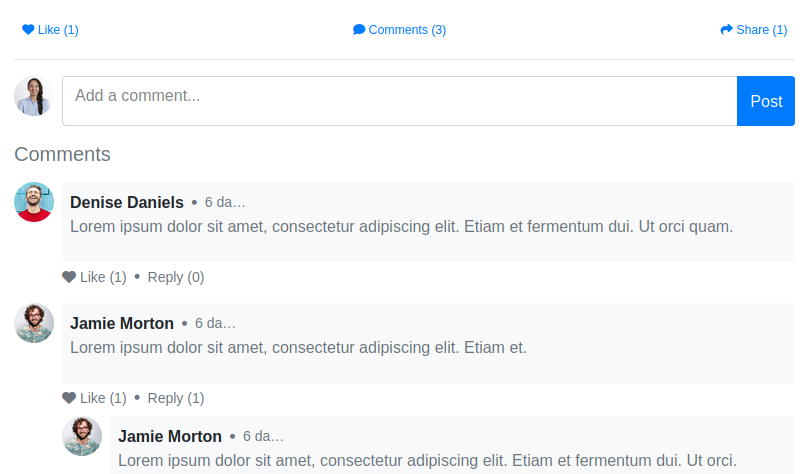
Task: Open Jamie Morton's avatar on top-level comment
Action: [x=34, y=323]
